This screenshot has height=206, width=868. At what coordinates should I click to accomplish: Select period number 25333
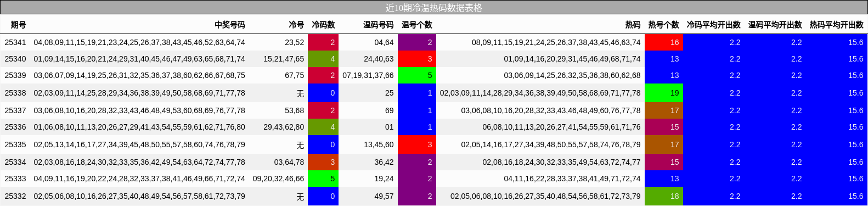15,179
